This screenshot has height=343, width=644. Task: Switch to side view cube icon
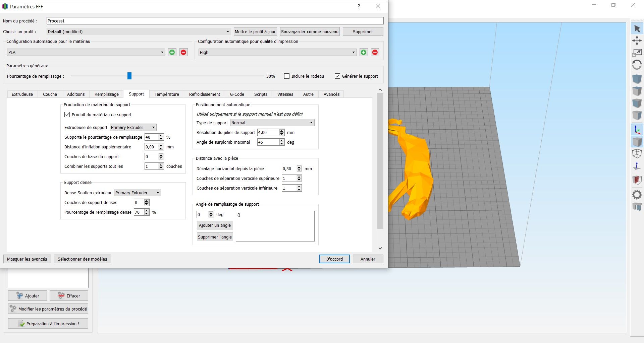coord(637,115)
